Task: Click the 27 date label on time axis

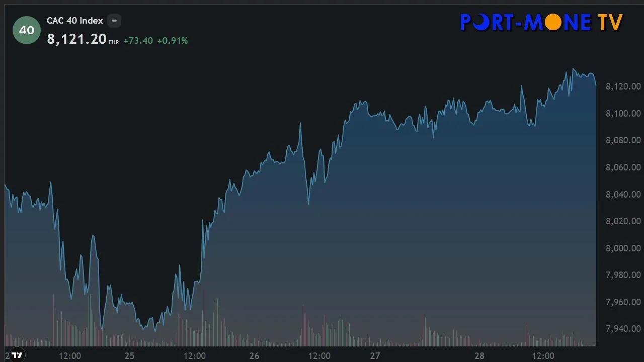Action: point(375,355)
